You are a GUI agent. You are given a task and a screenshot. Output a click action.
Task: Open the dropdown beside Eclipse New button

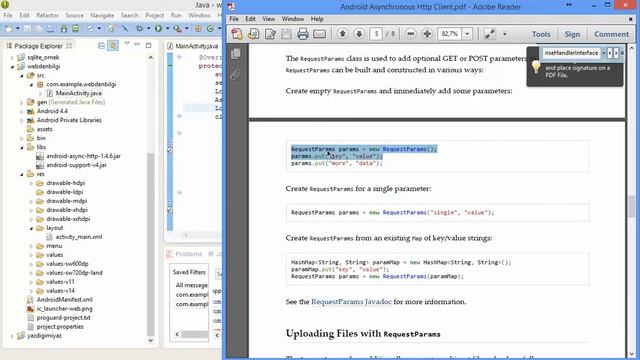point(18,29)
